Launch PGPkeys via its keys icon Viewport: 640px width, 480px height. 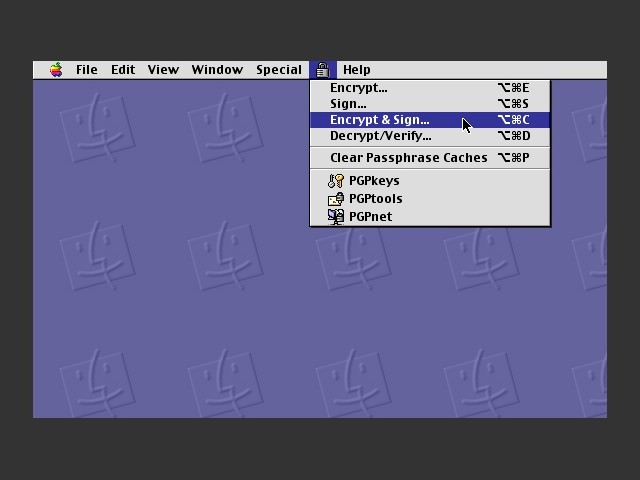(336, 180)
